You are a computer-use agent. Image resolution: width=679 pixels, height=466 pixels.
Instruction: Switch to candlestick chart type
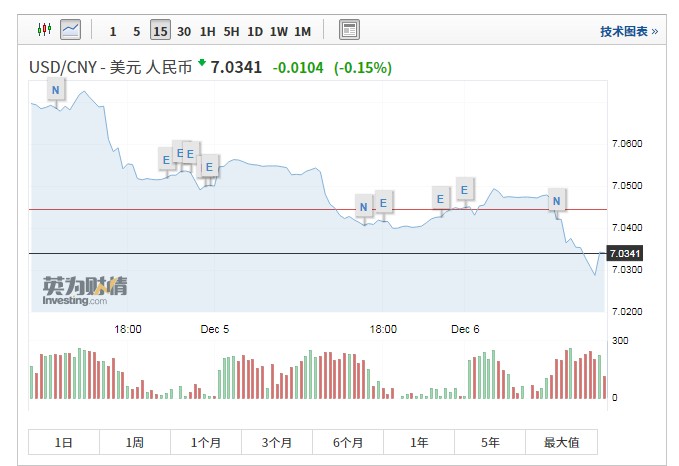tap(43, 30)
